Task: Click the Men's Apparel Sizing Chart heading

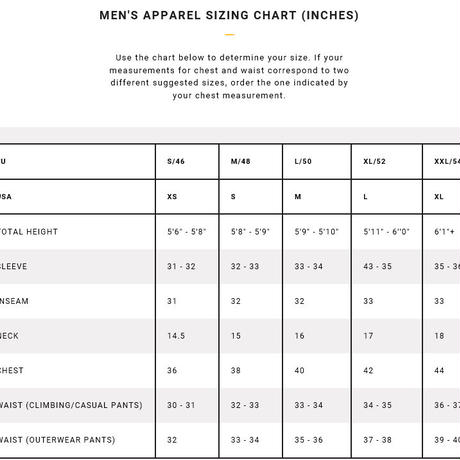Action: [229, 15]
